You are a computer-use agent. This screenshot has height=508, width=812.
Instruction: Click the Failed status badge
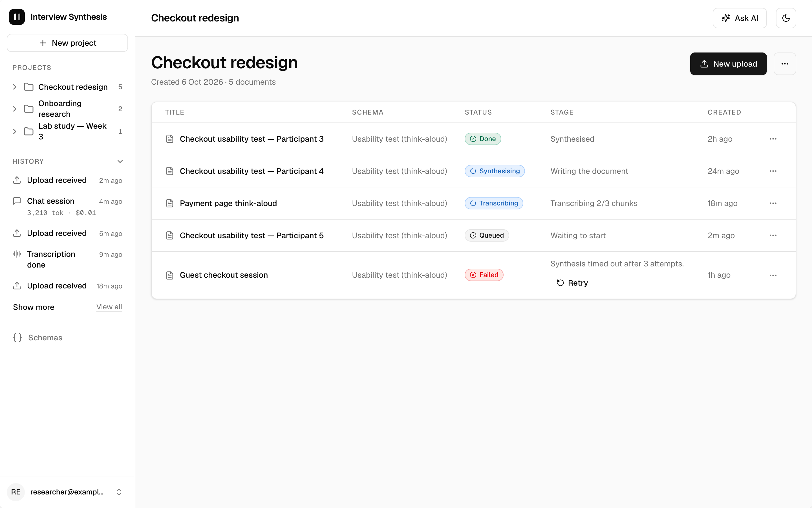tap(484, 275)
